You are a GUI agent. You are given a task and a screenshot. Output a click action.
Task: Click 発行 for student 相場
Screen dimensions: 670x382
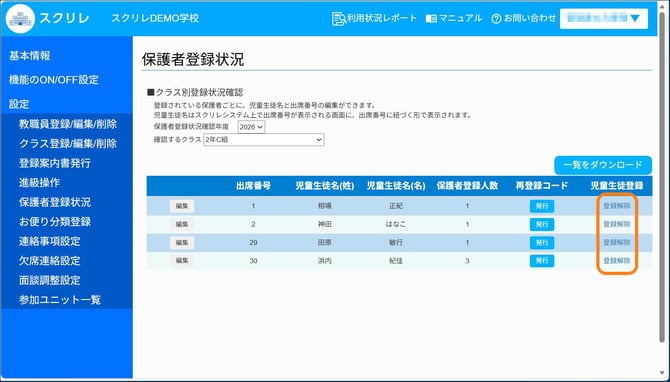click(542, 206)
